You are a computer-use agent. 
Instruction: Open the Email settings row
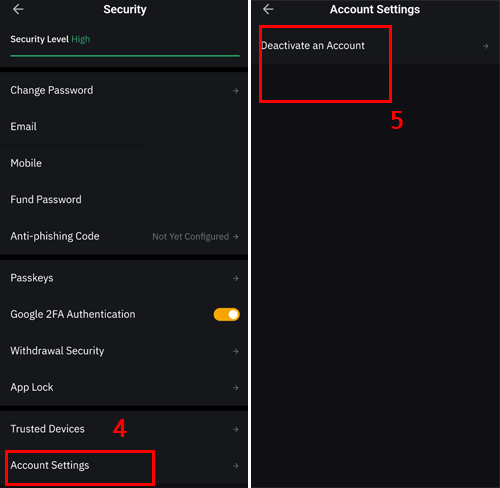click(124, 127)
